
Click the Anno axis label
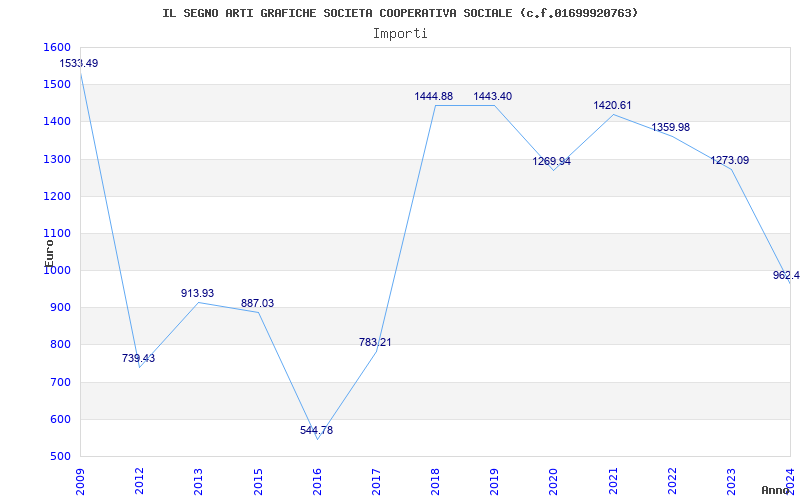[x=775, y=490]
